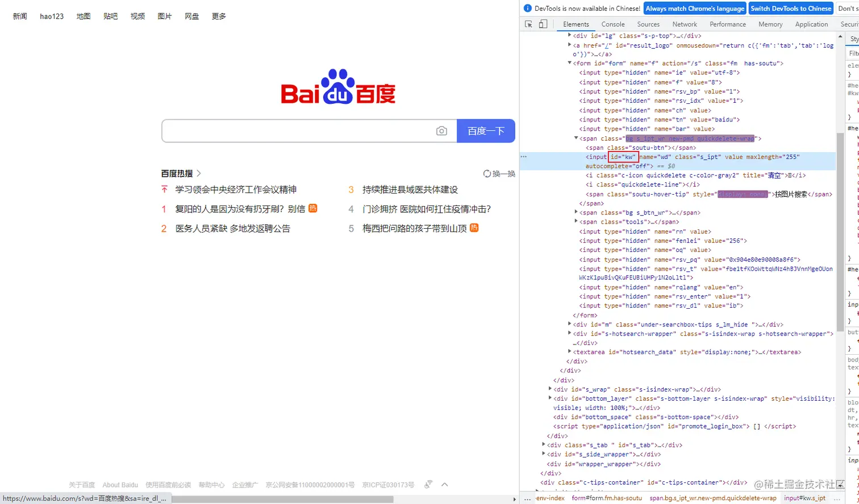Viewport: 859px width, 504px height.
Task: Click Switch DevTools to Chinese button
Action: (790, 8)
